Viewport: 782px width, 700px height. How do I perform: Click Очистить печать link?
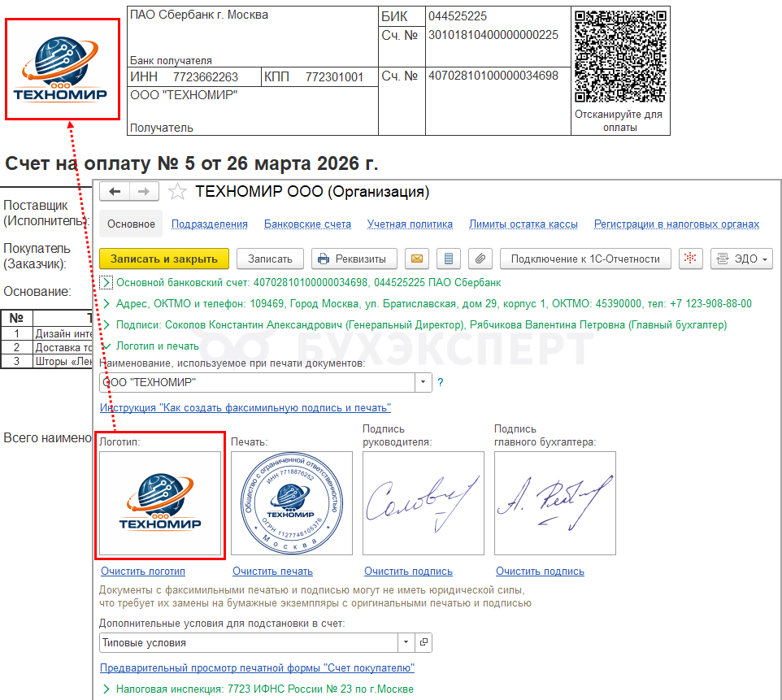[273, 572]
